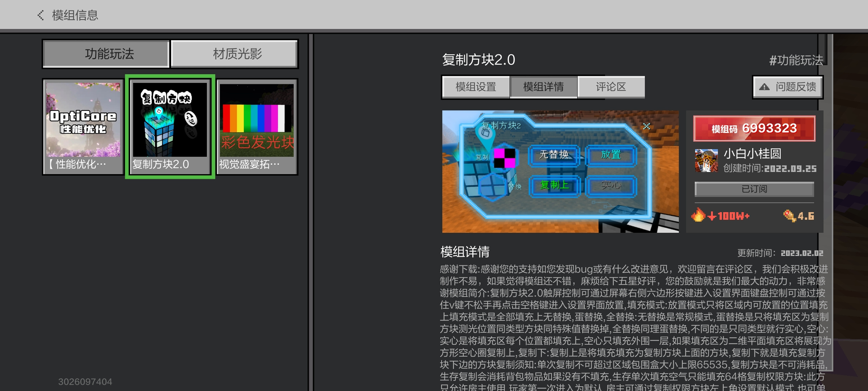Click the flame popularity icon
The image size is (868, 391).
pos(698,215)
